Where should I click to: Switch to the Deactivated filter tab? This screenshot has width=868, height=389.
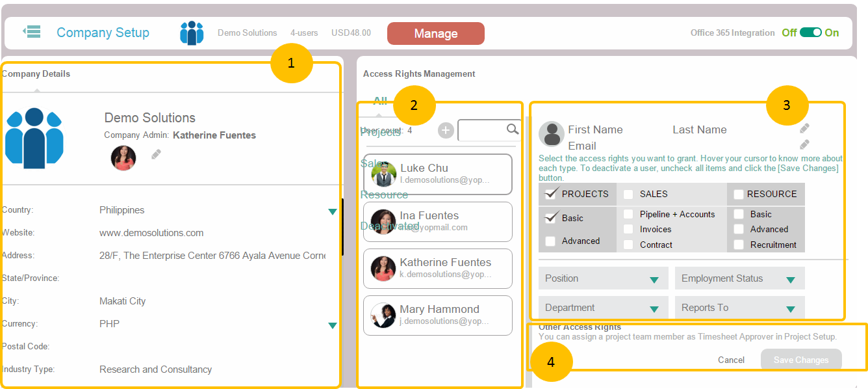(x=390, y=226)
